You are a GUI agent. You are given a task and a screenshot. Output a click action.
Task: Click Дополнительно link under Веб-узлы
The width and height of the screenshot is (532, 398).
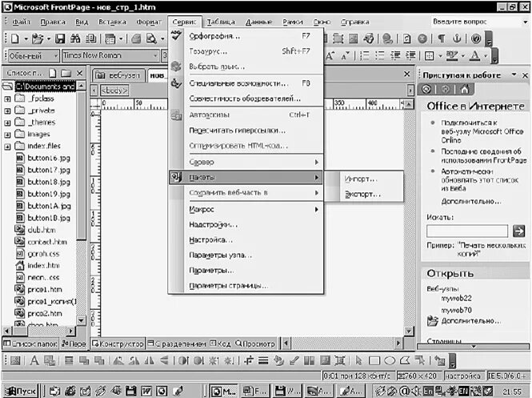click(471, 321)
